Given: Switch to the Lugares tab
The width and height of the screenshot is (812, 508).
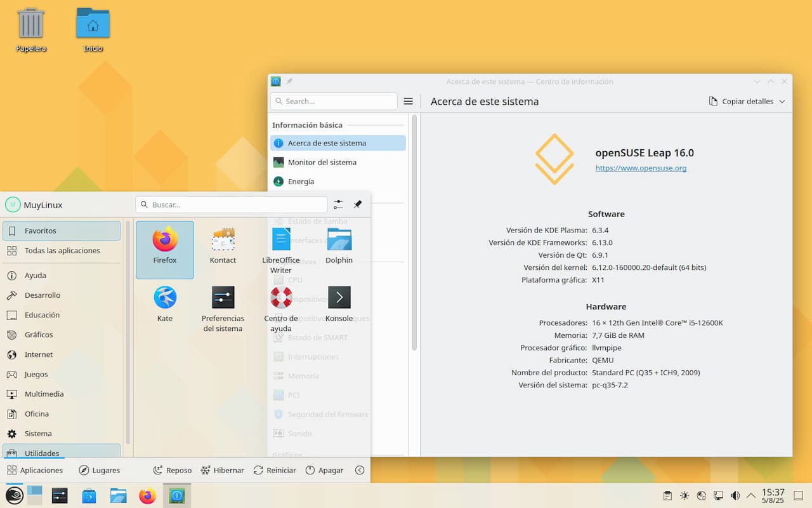Looking at the screenshot, I should point(100,471).
